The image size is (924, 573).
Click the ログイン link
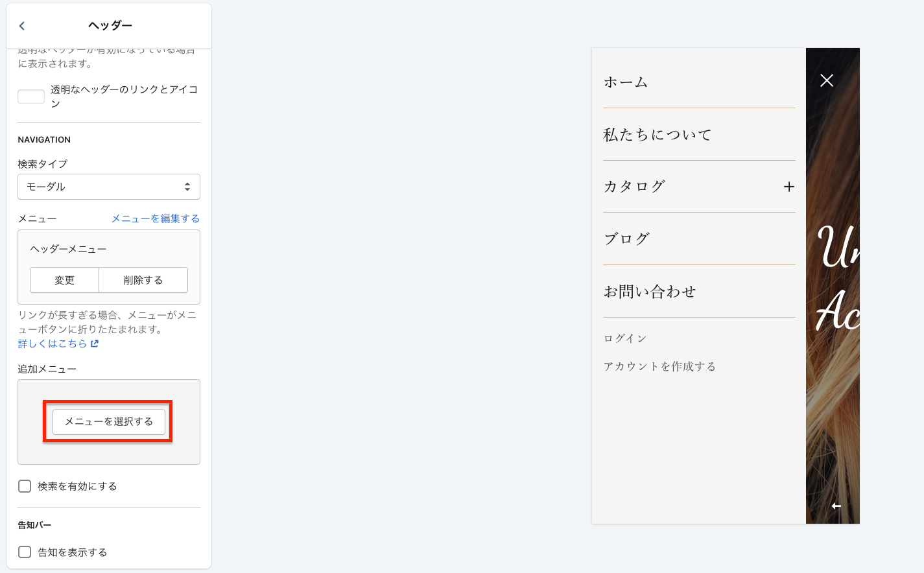(625, 338)
